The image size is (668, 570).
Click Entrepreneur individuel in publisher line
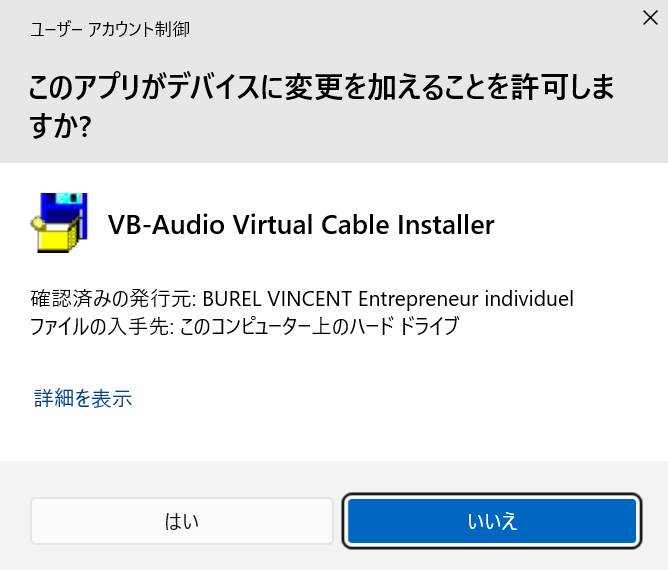click(466, 299)
